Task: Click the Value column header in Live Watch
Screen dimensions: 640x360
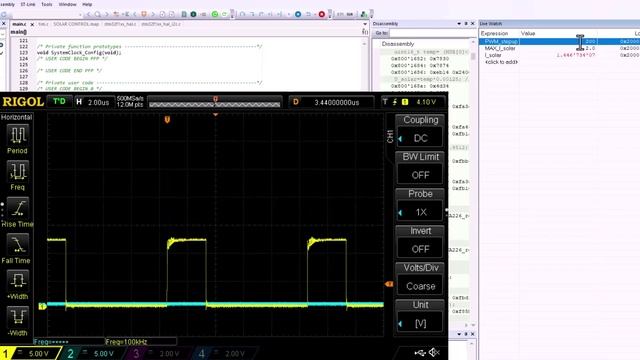Action: coord(528,33)
